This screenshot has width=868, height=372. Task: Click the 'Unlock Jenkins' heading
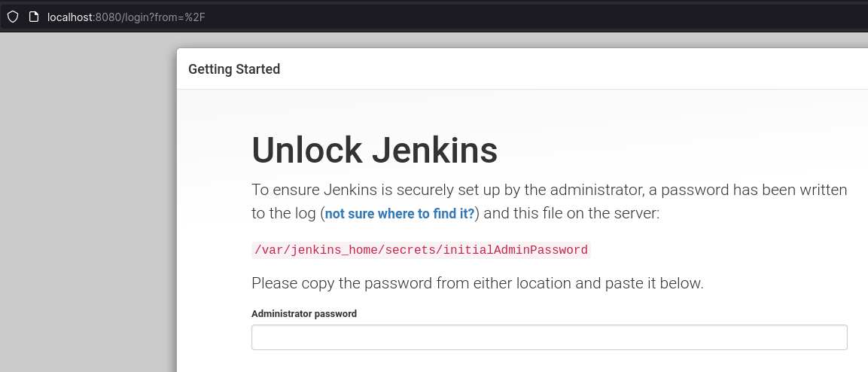click(x=375, y=150)
